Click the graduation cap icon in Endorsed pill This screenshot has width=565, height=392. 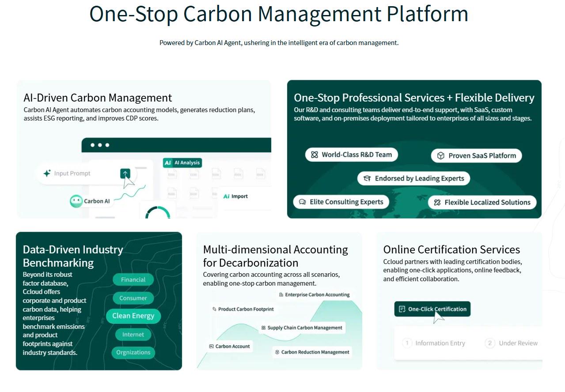click(x=367, y=178)
